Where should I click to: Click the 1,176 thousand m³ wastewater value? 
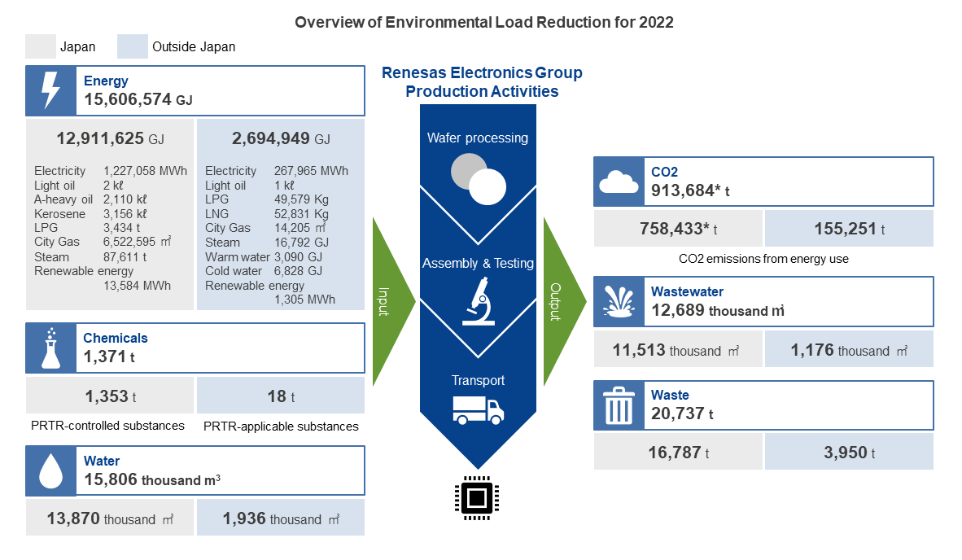tap(849, 350)
